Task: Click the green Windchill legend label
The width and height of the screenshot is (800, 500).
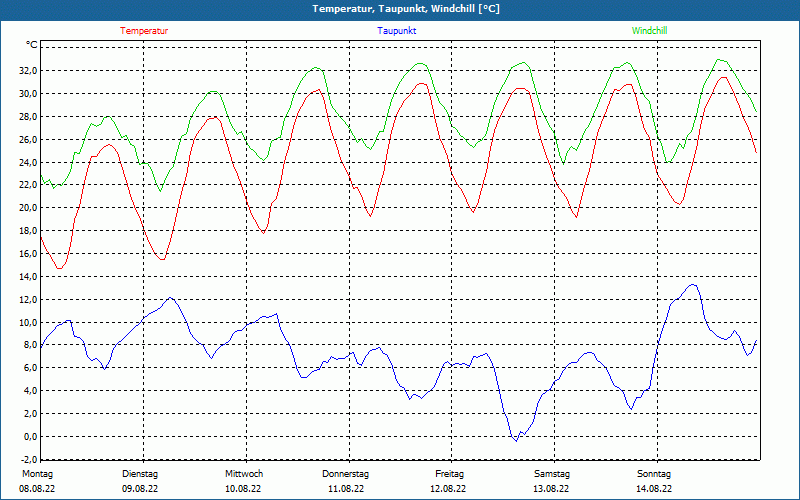Action: click(649, 31)
